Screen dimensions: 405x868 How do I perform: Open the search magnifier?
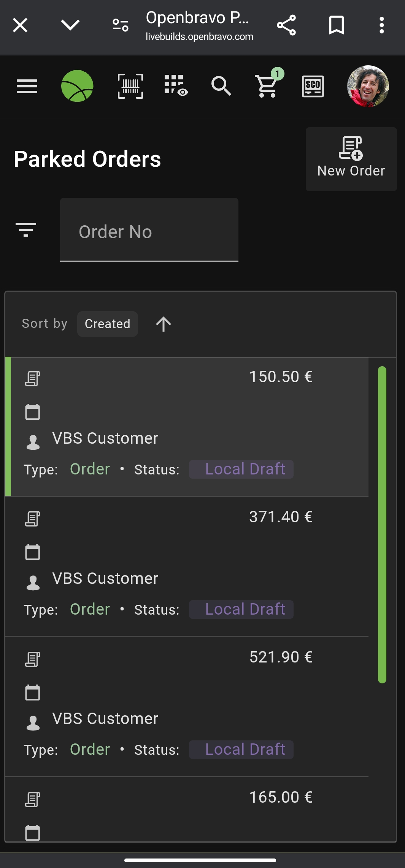click(x=221, y=86)
